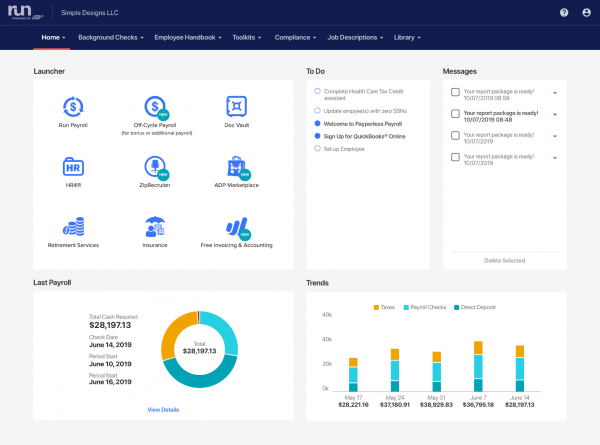Image resolution: width=600 pixels, height=445 pixels.
Task: Open Retirement Services icon
Action: (x=73, y=227)
